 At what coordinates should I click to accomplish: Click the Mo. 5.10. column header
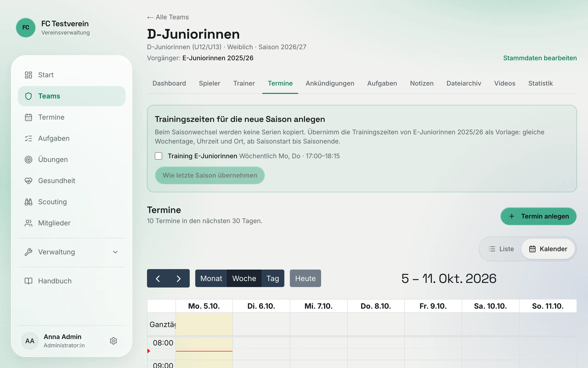point(204,306)
